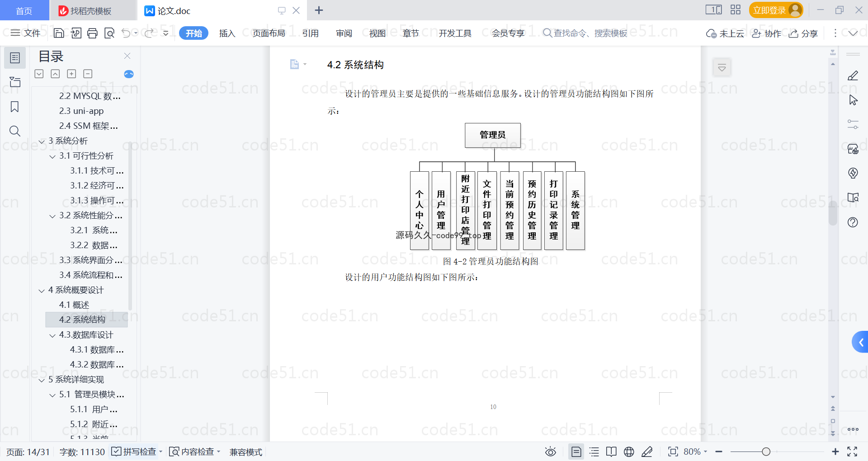The width and height of the screenshot is (868, 461).
Task: Switch to page layout view icon
Action: coord(576,452)
